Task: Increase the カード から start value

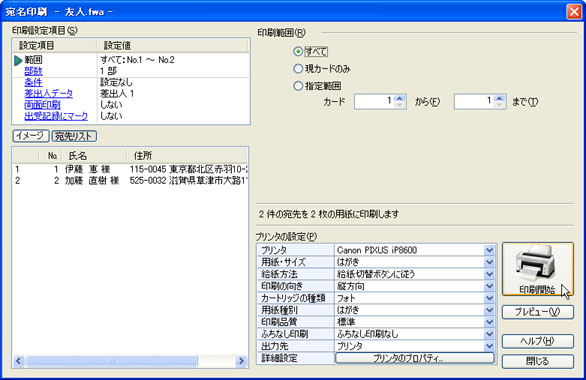Action: pos(400,98)
